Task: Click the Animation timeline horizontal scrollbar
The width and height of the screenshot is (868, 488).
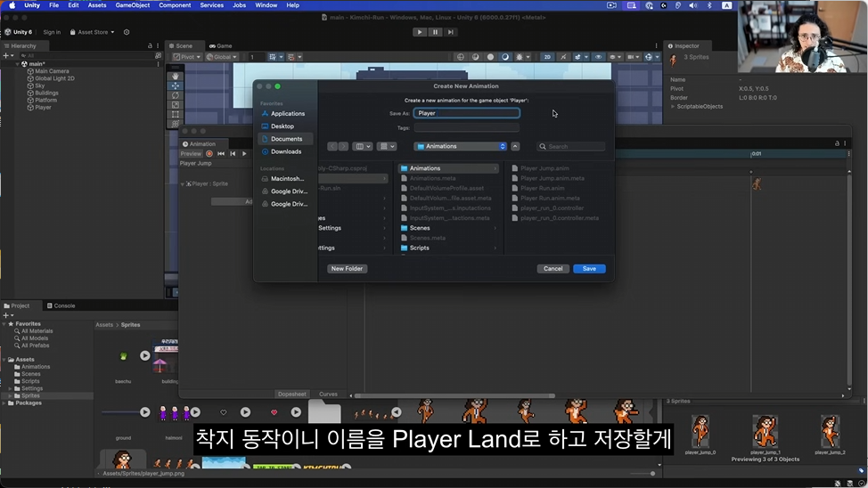Action: click(x=454, y=395)
